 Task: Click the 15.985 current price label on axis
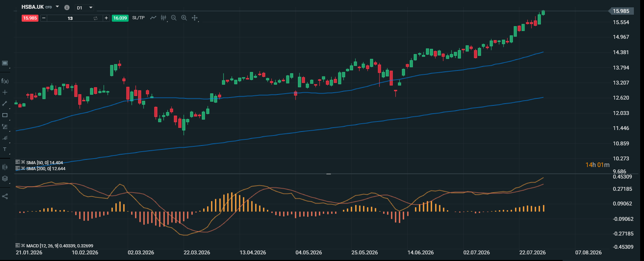621,11
